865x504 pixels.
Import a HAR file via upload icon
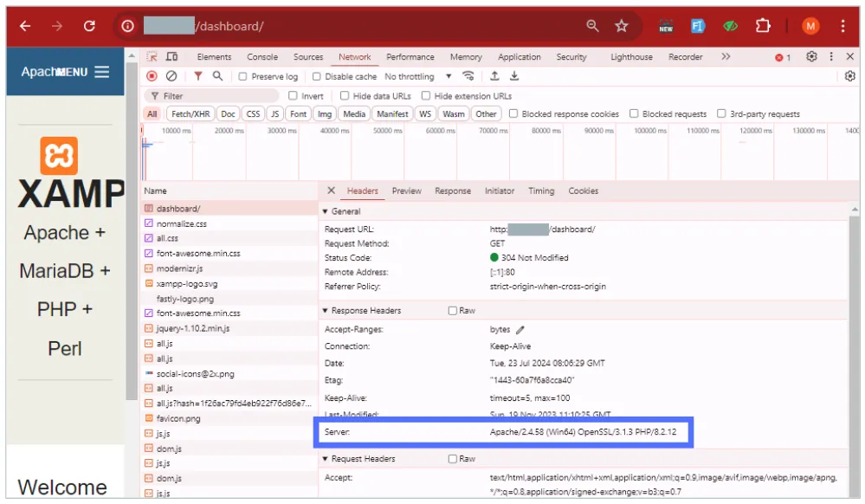pyautogui.click(x=494, y=76)
